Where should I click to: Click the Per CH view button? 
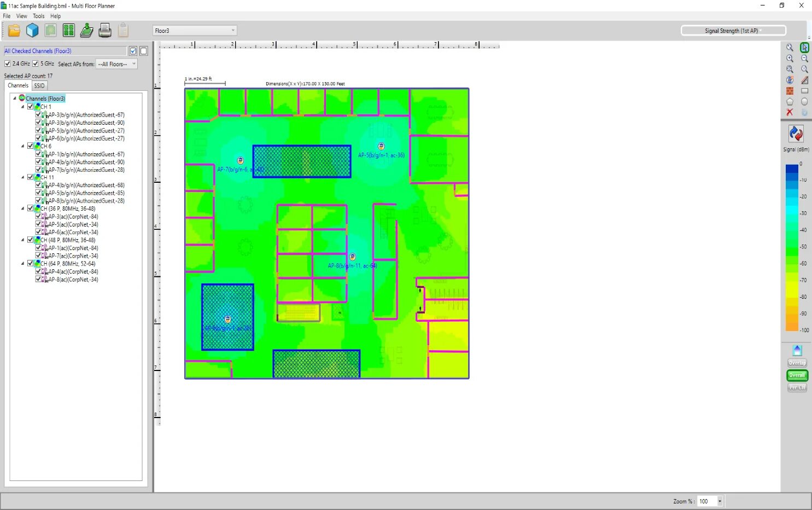coord(797,387)
